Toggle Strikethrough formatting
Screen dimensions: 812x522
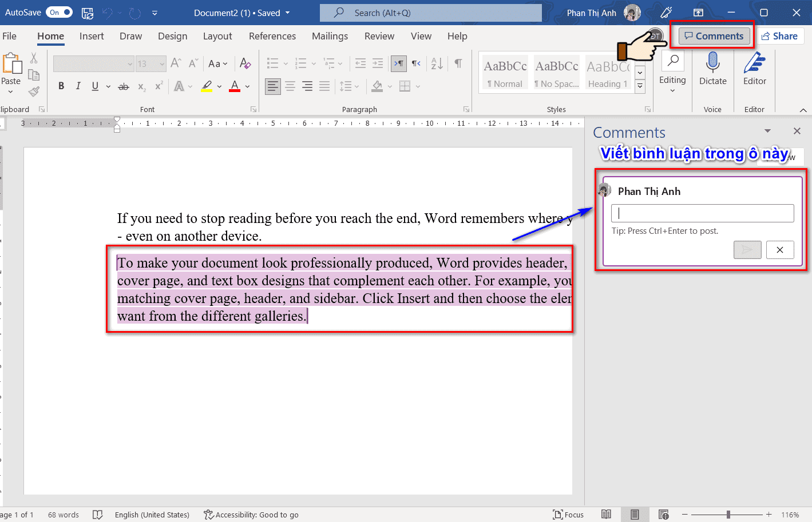click(x=123, y=86)
